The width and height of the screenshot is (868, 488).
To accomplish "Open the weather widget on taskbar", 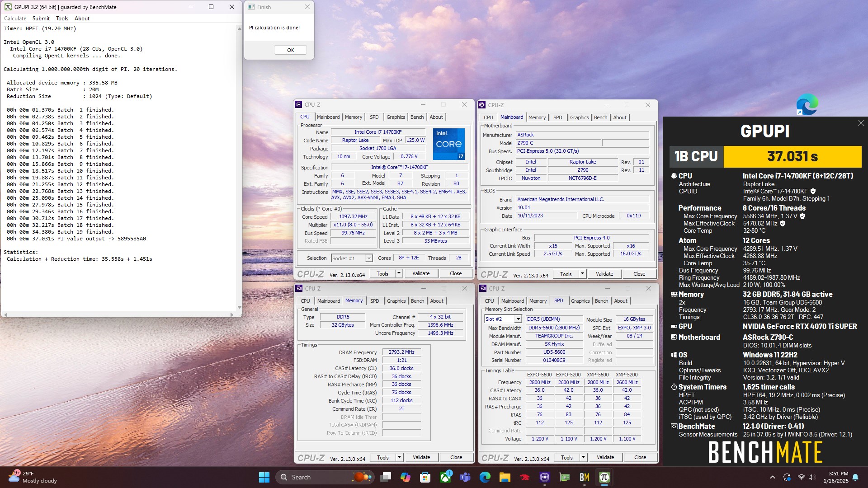I will click(34, 477).
